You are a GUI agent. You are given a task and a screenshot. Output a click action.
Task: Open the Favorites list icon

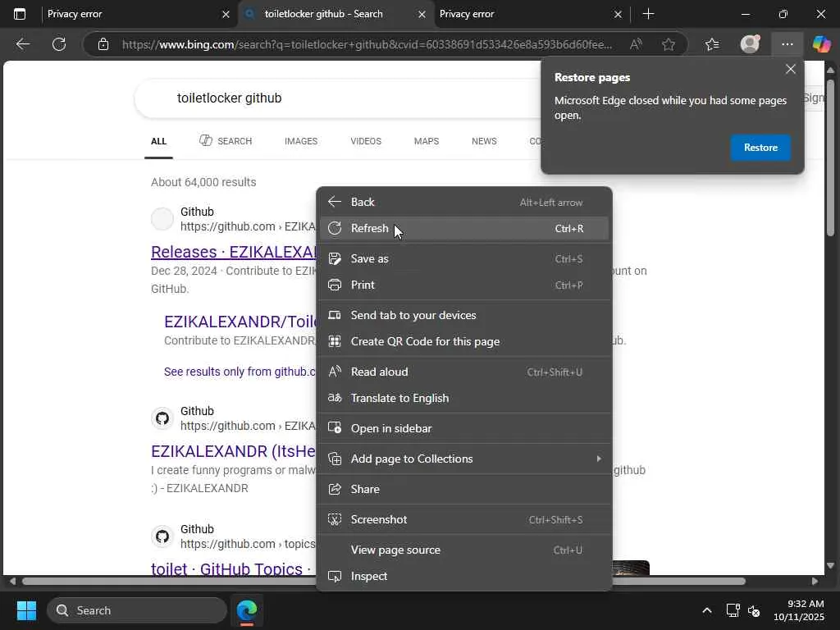point(712,44)
